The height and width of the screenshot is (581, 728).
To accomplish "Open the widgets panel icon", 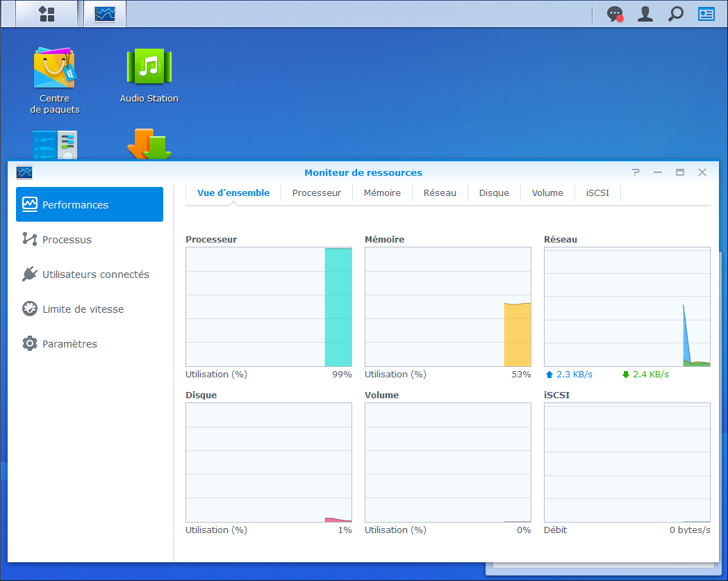I will (706, 14).
